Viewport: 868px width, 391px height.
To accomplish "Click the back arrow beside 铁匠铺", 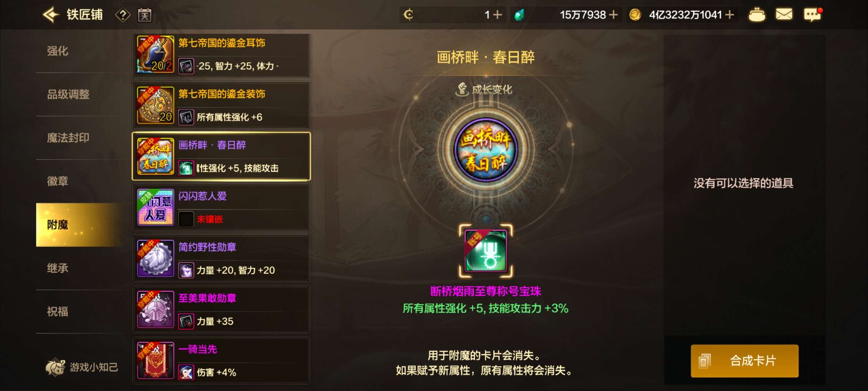I will tap(51, 15).
